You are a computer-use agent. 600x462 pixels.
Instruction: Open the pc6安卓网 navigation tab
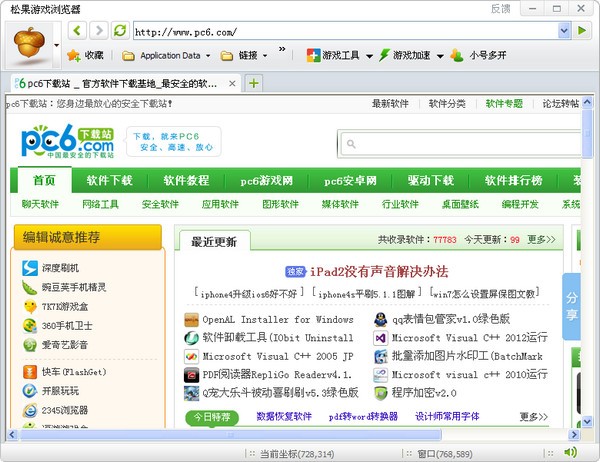350,180
